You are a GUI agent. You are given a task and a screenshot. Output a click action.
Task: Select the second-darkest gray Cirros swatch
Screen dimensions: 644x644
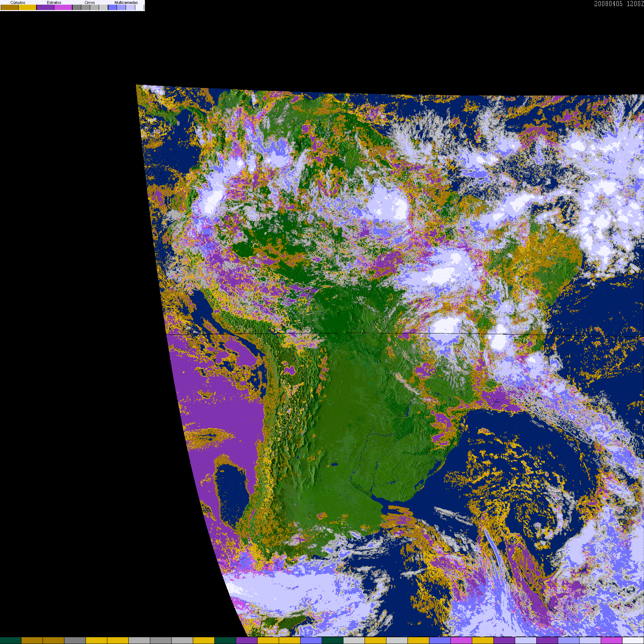click(86, 8)
